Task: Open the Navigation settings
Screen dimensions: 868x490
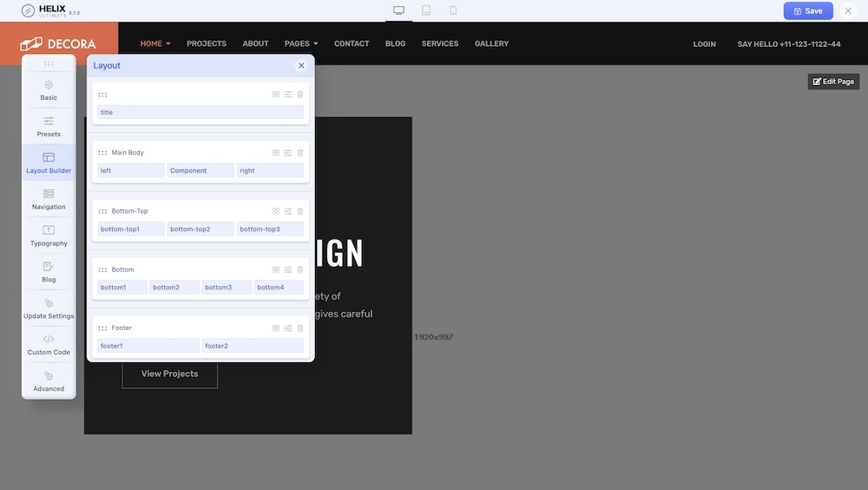Action: click(49, 200)
